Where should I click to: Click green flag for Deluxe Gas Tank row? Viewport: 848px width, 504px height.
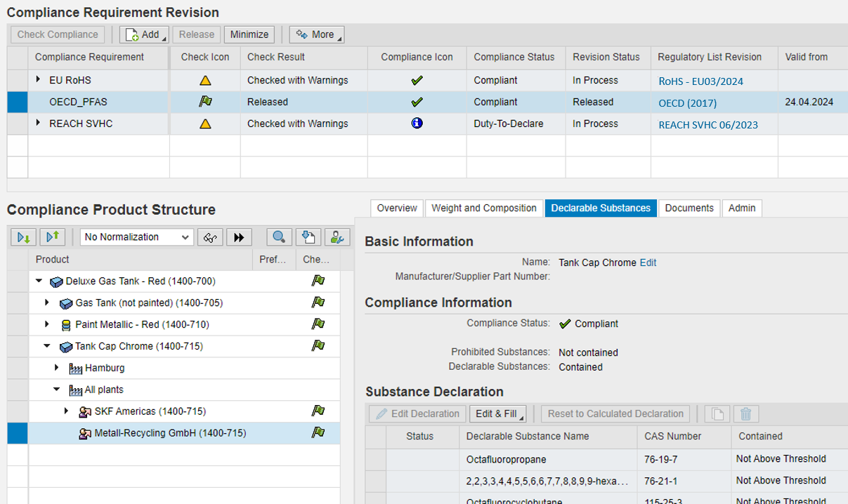point(318,281)
